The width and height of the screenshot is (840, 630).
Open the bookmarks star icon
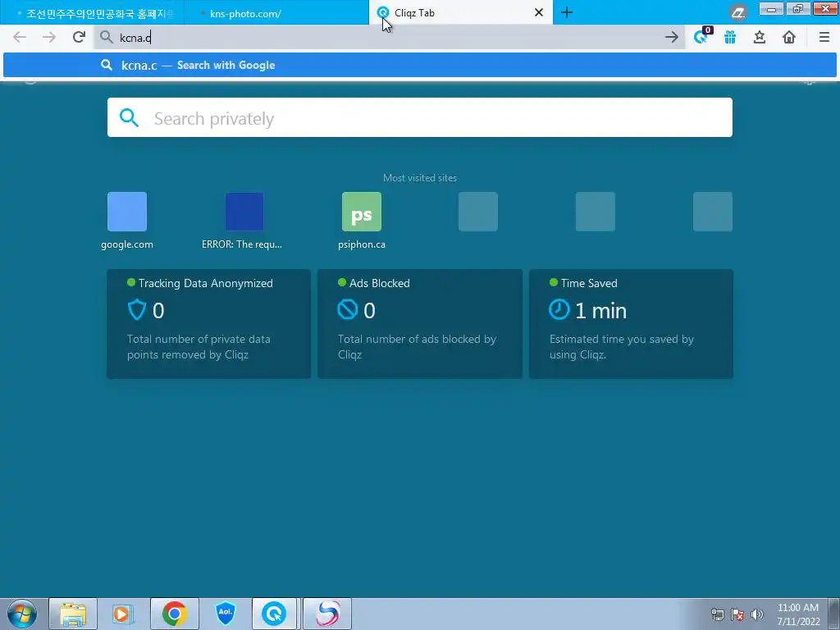759,37
